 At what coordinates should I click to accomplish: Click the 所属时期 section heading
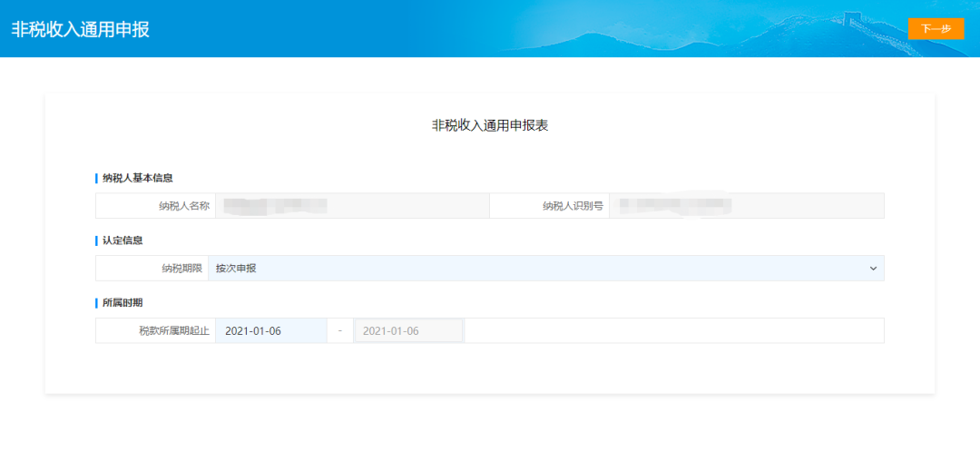point(122,303)
